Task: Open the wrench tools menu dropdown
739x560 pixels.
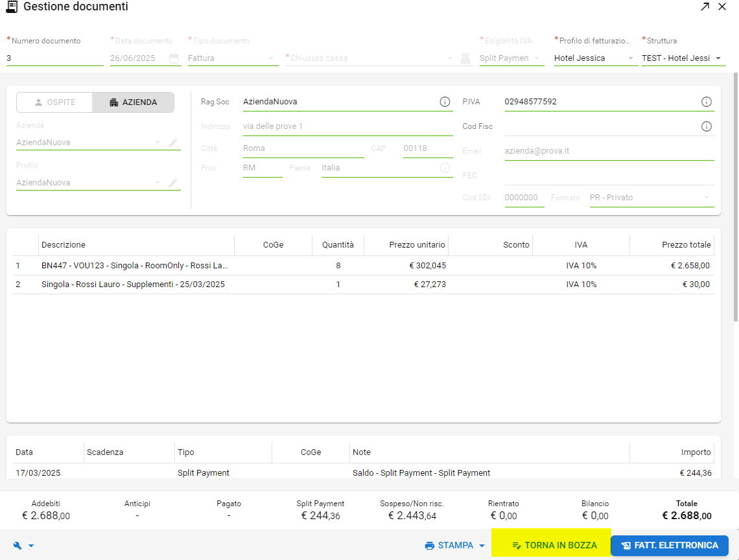Action: pos(23,546)
